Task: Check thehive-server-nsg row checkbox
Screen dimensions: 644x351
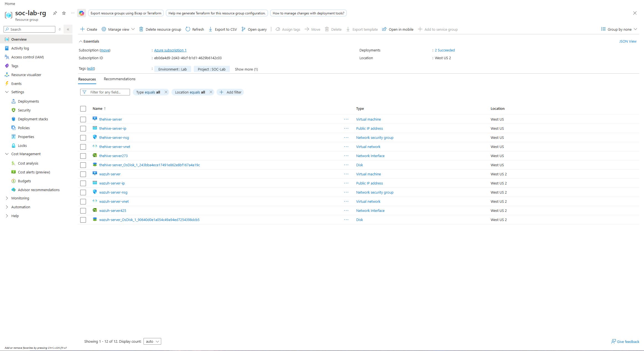Action: coord(83,138)
